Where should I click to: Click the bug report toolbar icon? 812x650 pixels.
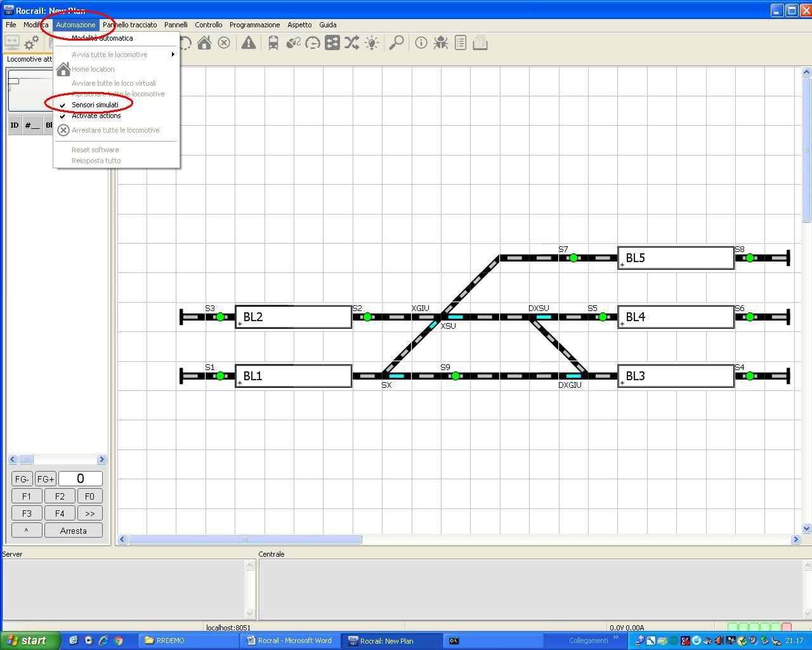click(x=441, y=43)
